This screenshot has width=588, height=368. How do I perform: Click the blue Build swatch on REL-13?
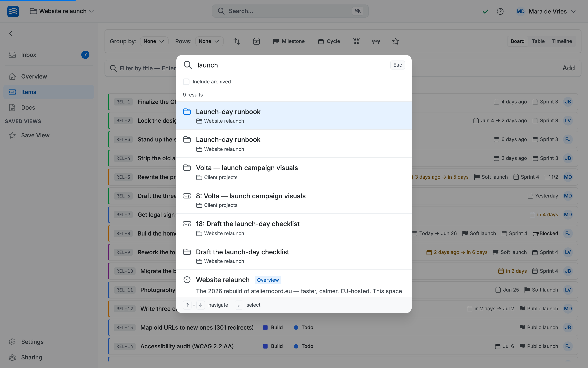coord(265,327)
